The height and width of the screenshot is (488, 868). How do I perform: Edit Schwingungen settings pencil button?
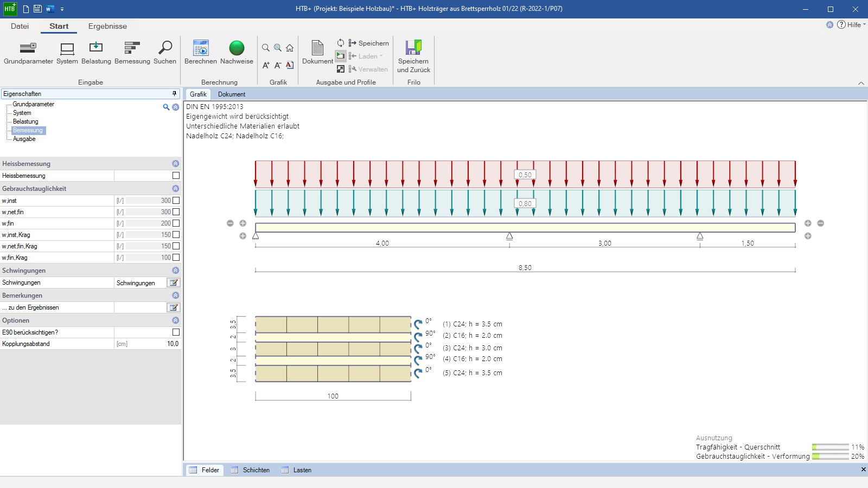pyautogui.click(x=174, y=282)
